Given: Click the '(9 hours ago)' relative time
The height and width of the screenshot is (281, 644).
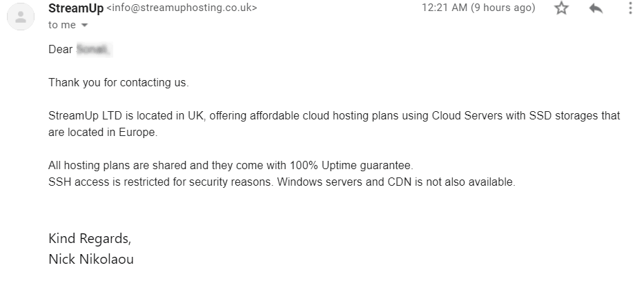Looking at the screenshot, I should click(503, 8).
